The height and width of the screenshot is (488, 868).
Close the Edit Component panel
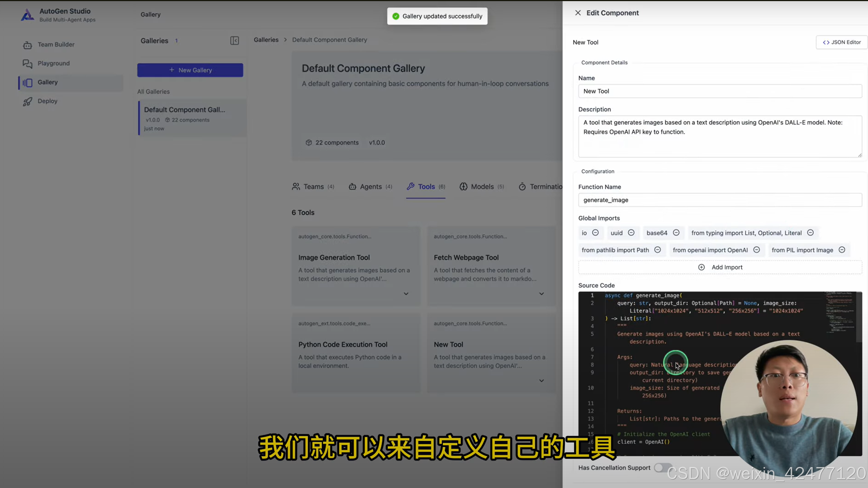tap(578, 13)
